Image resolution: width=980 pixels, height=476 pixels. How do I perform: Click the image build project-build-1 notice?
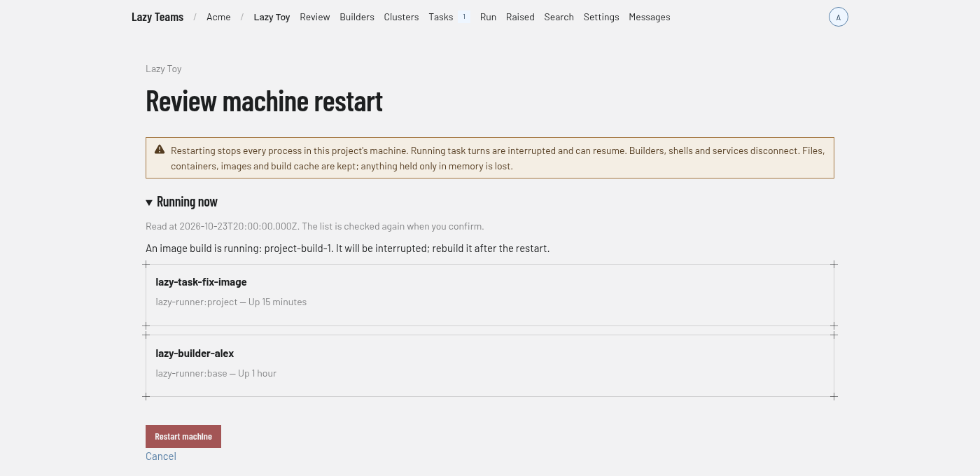[348, 248]
